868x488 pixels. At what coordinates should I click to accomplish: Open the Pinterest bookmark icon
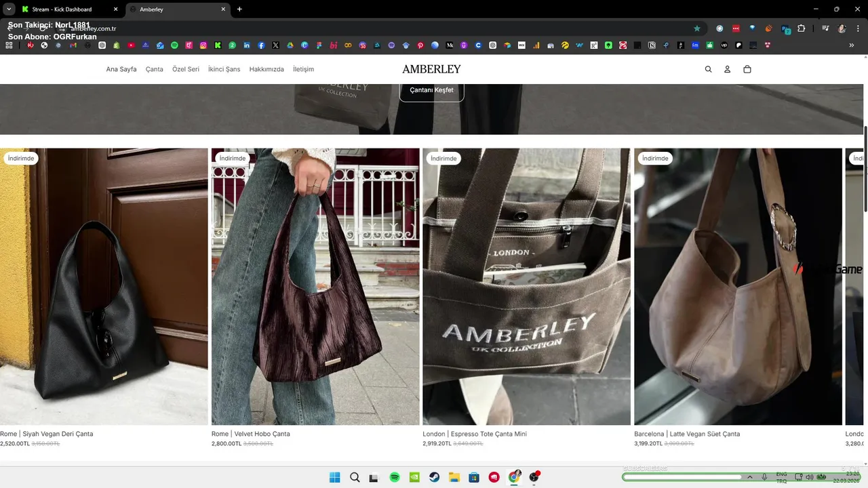coord(420,45)
